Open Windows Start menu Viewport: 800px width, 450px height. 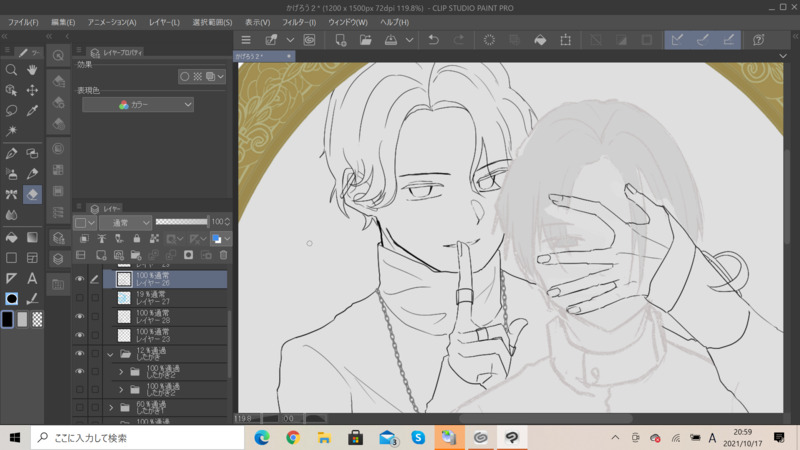click(15, 438)
